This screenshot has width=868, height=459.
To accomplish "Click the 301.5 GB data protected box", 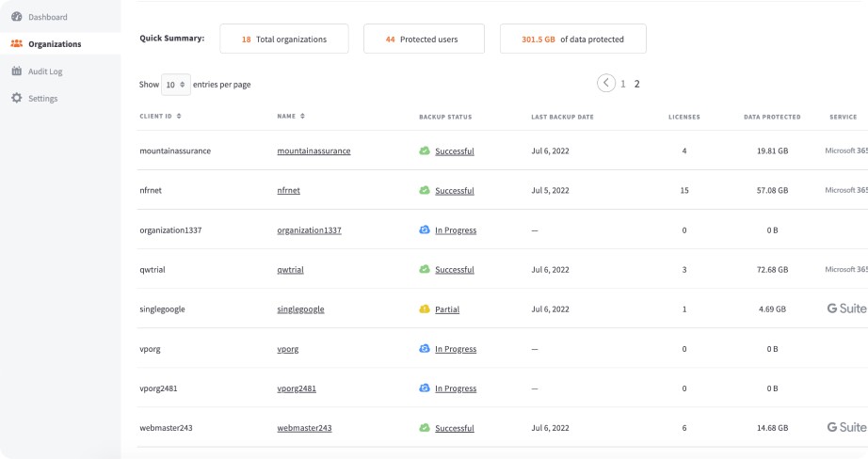I will click(573, 39).
